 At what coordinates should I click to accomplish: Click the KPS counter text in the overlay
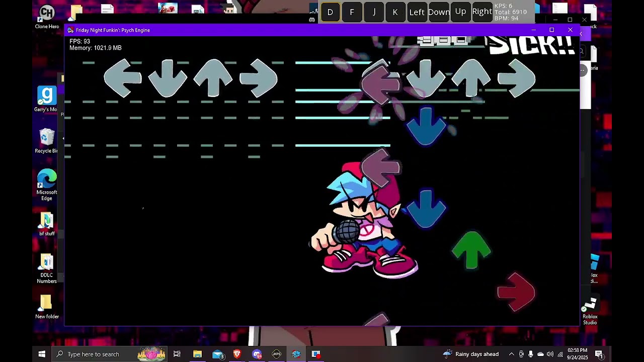coord(503,6)
